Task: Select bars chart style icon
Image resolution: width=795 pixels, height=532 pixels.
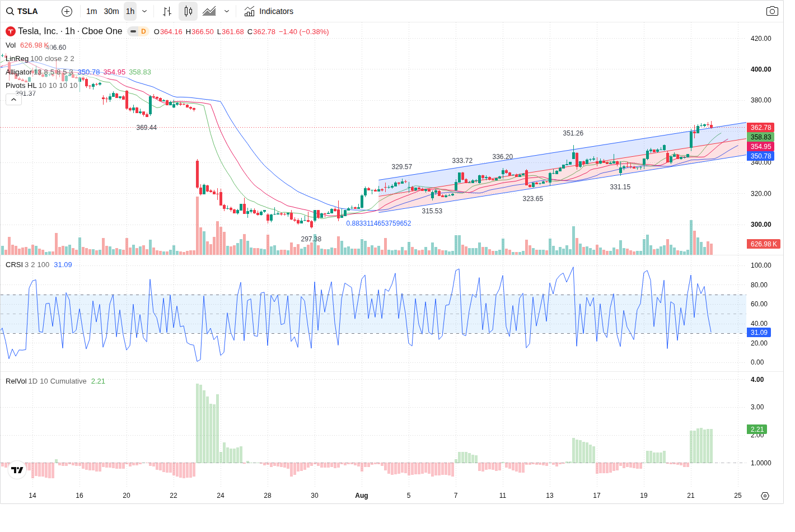Action: coord(167,11)
